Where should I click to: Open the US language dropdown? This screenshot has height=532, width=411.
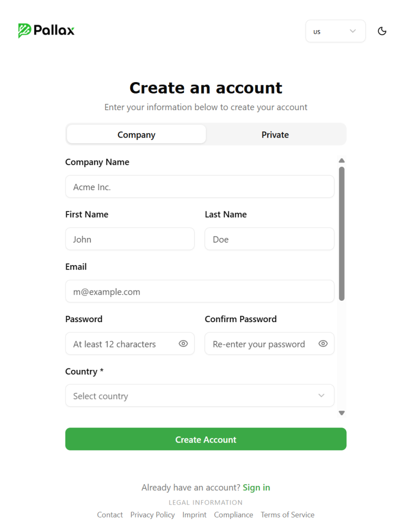[335, 31]
